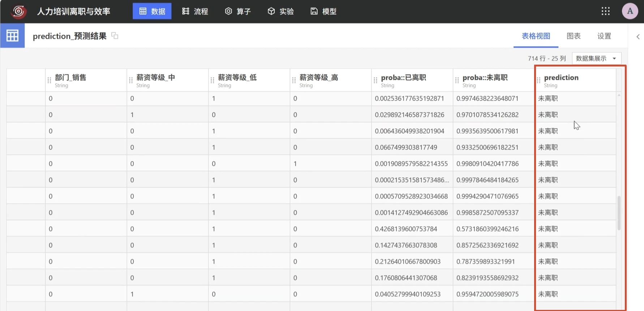Image resolution: width=644 pixels, height=311 pixels.
Task: Select the proba::未离职 column header
Action: click(494, 80)
